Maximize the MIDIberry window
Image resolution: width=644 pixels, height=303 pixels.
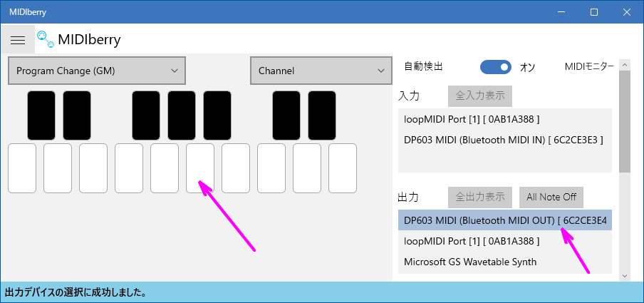pyautogui.click(x=594, y=12)
